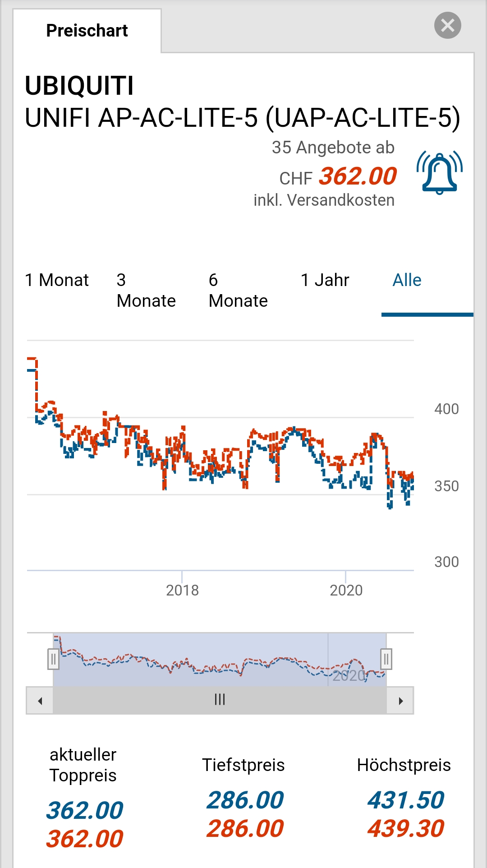487x868 pixels.
Task: Click the 2018 axis label on the chart
Action: pos(182,590)
